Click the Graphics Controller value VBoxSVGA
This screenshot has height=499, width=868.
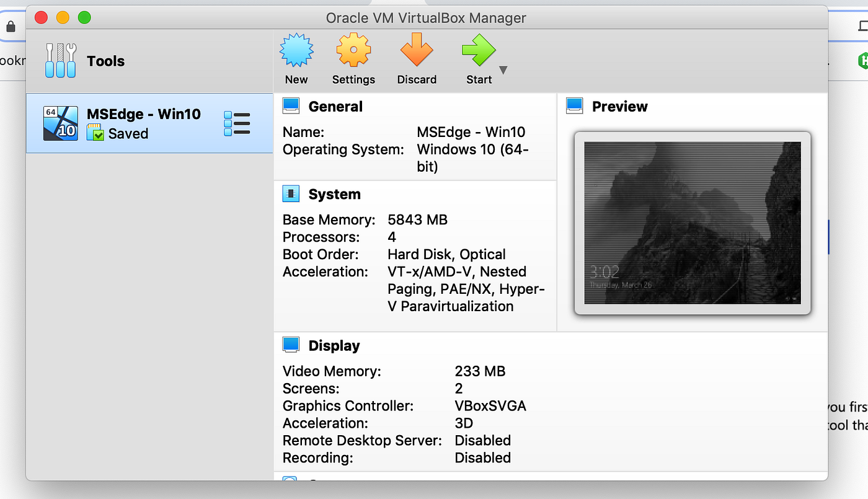[490, 406]
